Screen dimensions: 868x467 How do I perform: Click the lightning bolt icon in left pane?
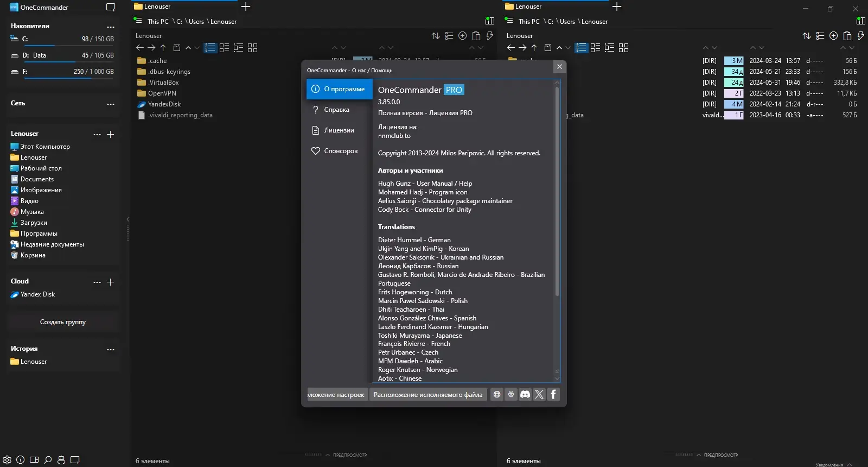click(490, 36)
